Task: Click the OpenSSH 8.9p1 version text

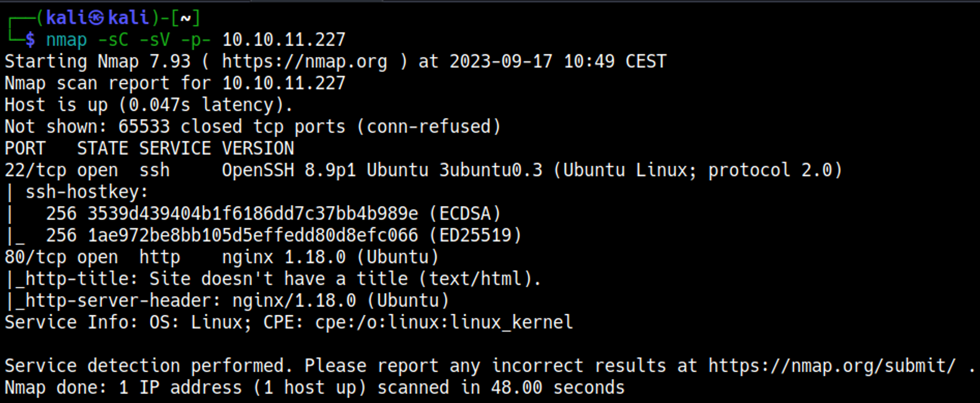Action: pyautogui.click(x=289, y=171)
